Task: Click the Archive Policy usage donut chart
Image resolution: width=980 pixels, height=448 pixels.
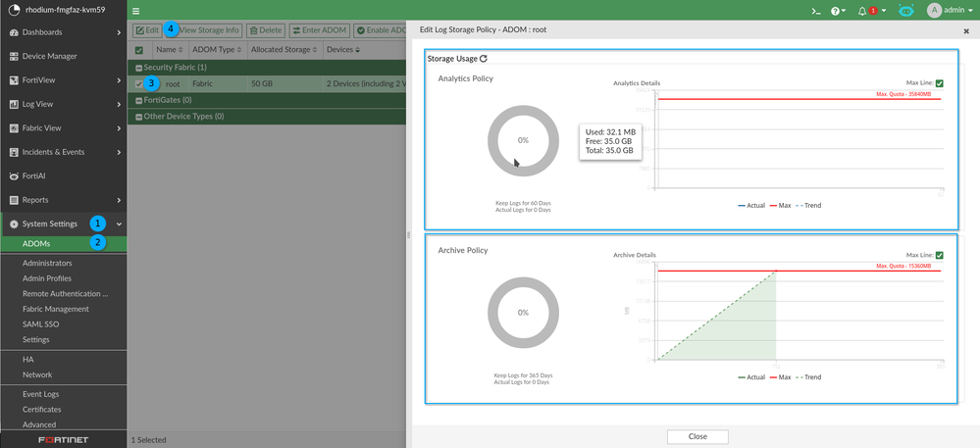Action: point(523,312)
